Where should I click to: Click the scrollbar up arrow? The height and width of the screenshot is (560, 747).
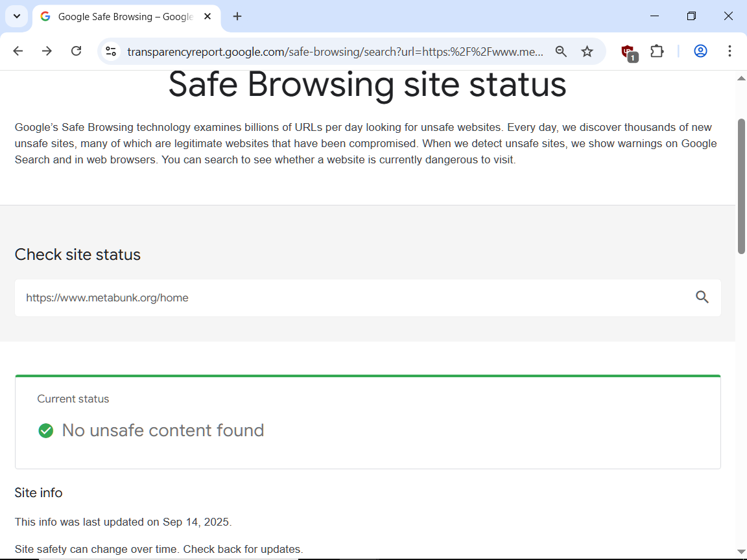(x=741, y=78)
